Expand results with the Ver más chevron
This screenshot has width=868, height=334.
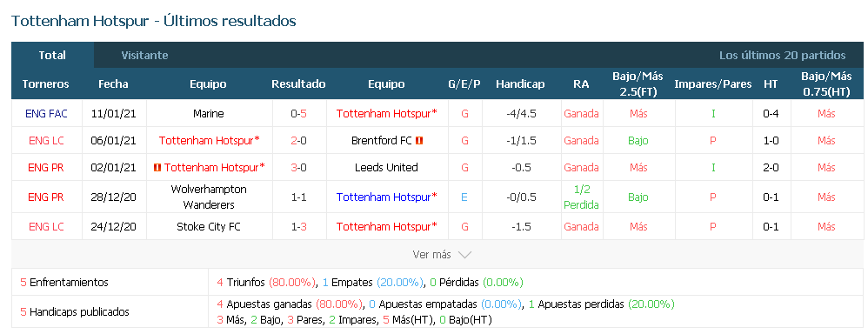[465, 255]
